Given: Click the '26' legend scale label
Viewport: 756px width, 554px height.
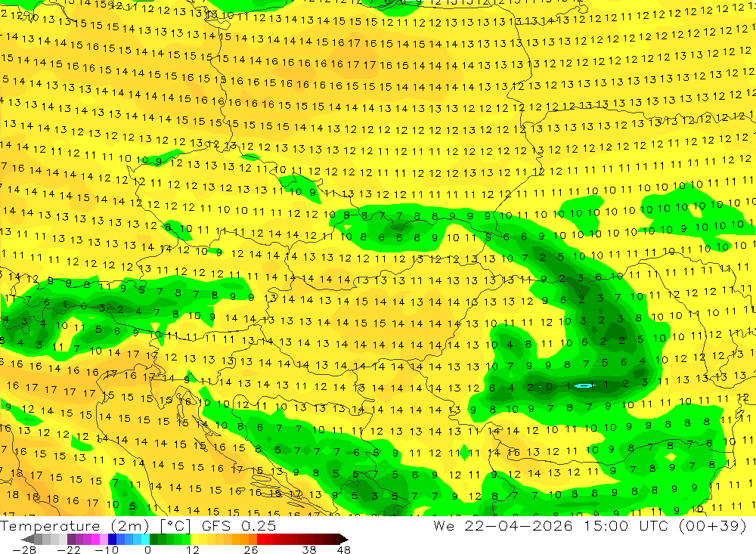Looking at the screenshot, I should 251,550.
